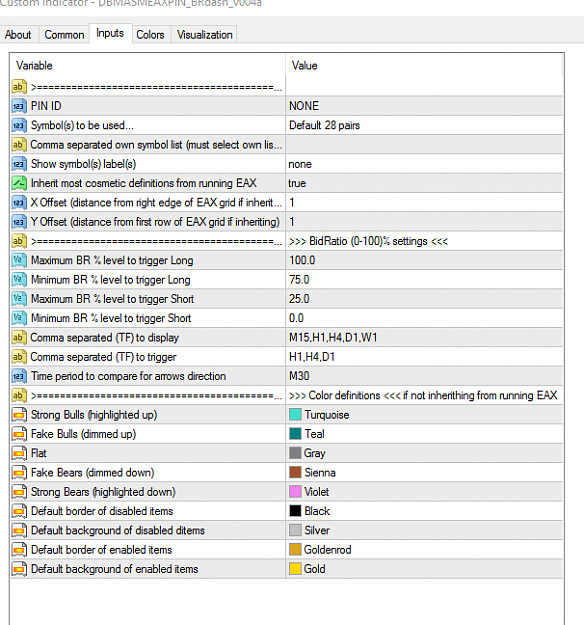Screen dimensions: 584x625
Task: Click the boolean icon for Inherit most cosmetic definitions
Action: click(19, 183)
